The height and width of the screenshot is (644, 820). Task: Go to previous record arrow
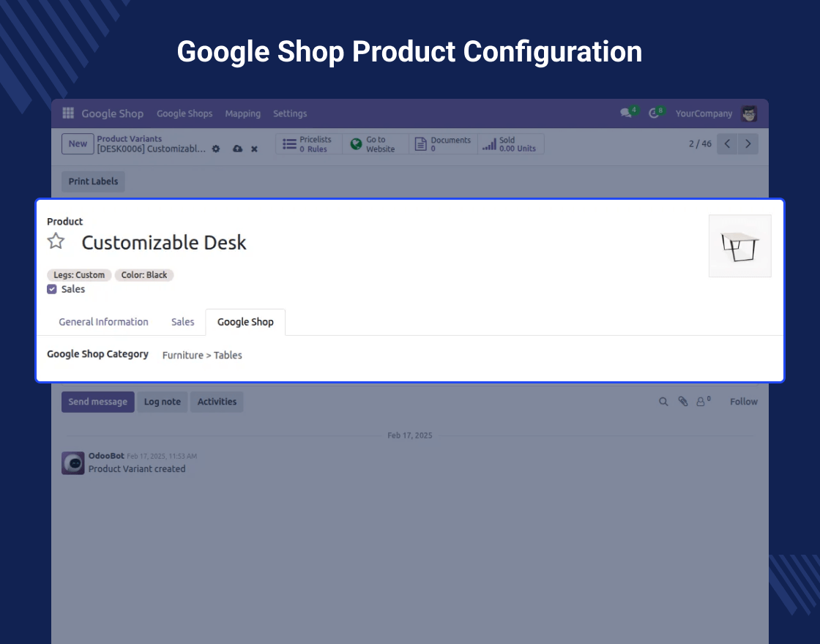pos(728,143)
